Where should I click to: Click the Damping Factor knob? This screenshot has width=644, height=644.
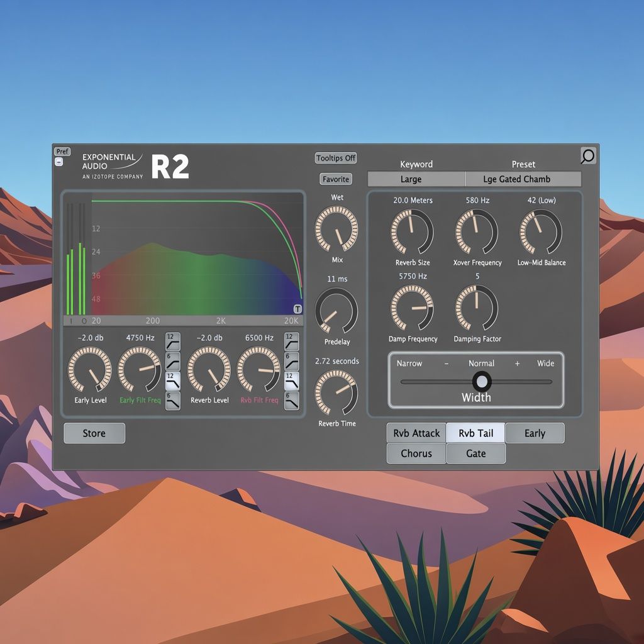pos(477,308)
